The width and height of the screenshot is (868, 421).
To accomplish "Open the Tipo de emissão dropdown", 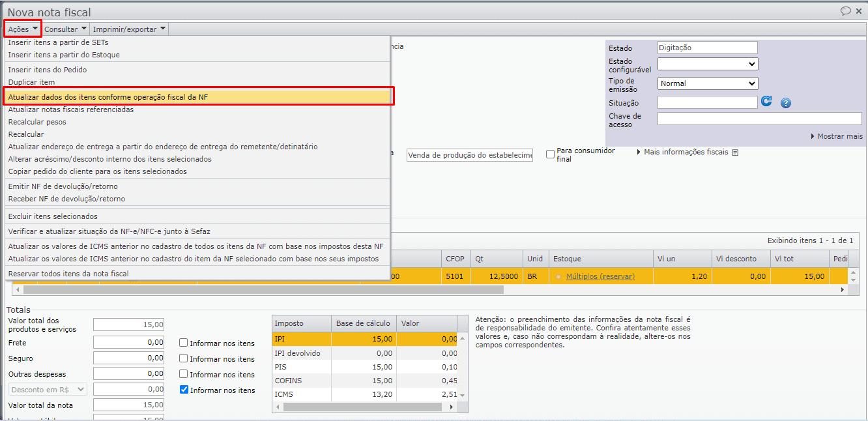I will tap(707, 83).
